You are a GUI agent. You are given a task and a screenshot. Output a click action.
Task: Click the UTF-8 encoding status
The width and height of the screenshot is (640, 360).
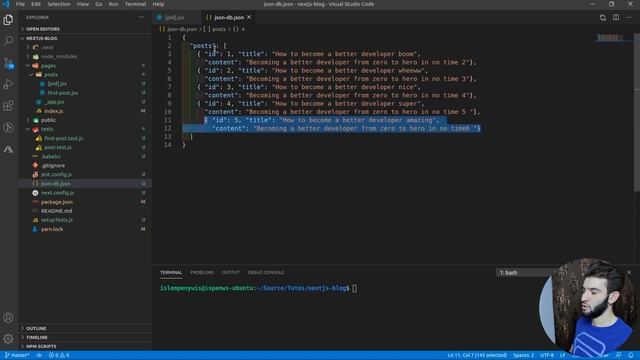point(547,355)
